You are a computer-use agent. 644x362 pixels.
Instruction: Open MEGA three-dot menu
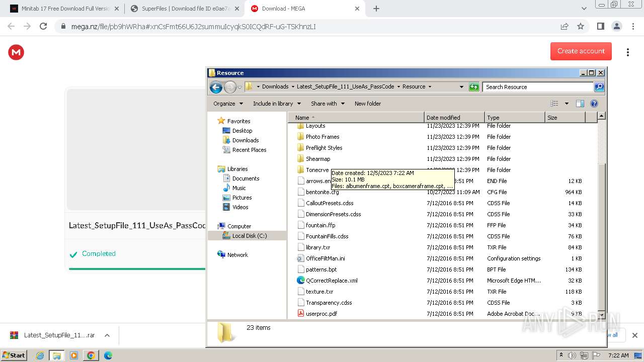(628, 52)
